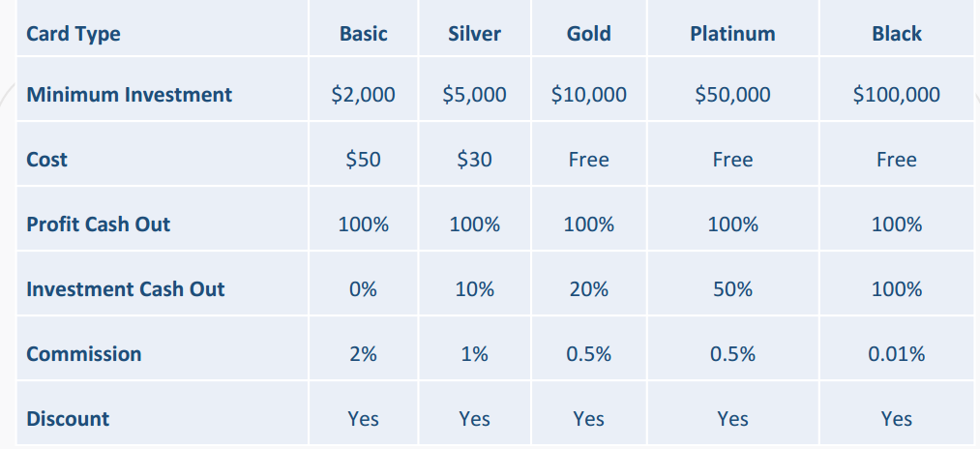This screenshot has width=980, height=449.
Task: Click the $30 Silver cost cell
Action: tap(475, 160)
